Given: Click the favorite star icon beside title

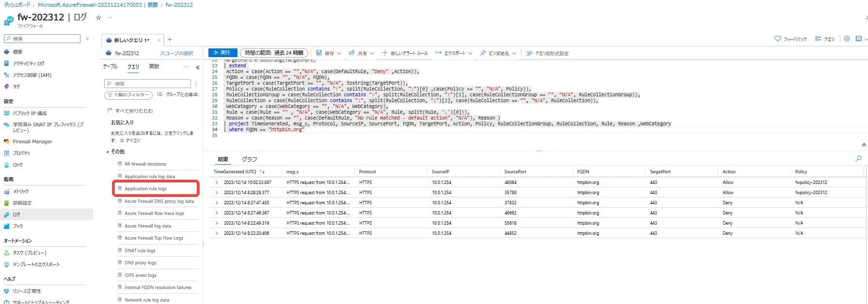Looking at the screenshot, I should (98, 17).
